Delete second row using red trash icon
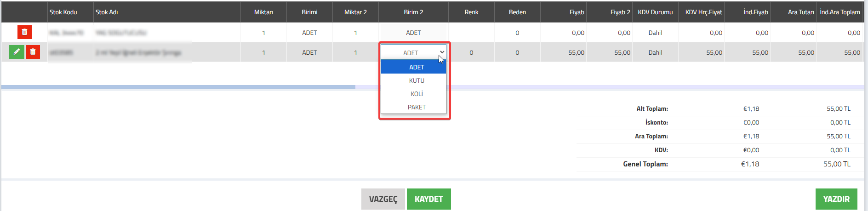 coord(33,52)
